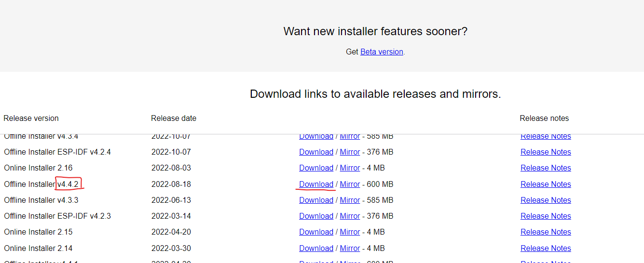The image size is (644, 263).
Task: Select the 'Offline Installer ESP-IDF v4.2.4' row label
Action: (x=57, y=152)
